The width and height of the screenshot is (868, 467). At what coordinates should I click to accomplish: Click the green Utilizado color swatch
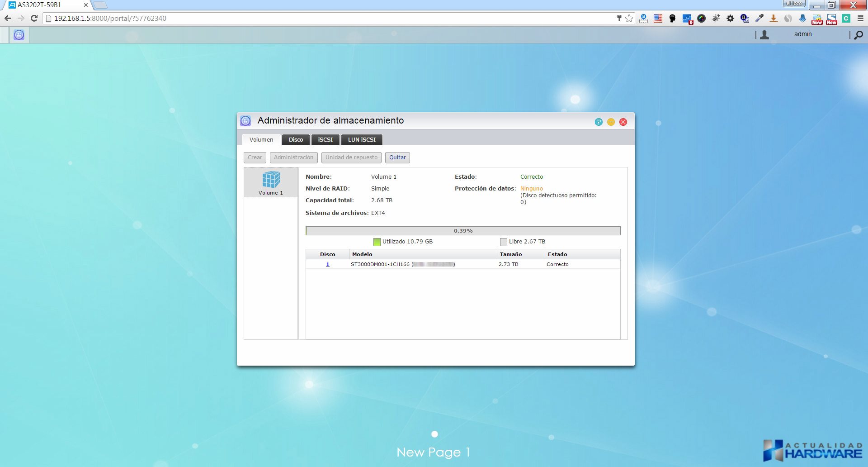point(377,242)
